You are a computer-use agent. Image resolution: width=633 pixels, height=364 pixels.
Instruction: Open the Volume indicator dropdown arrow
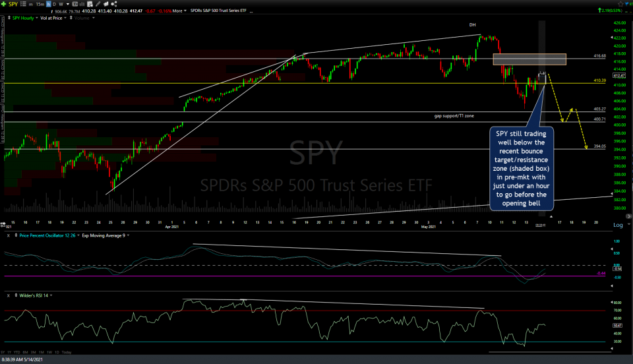pos(93,18)
